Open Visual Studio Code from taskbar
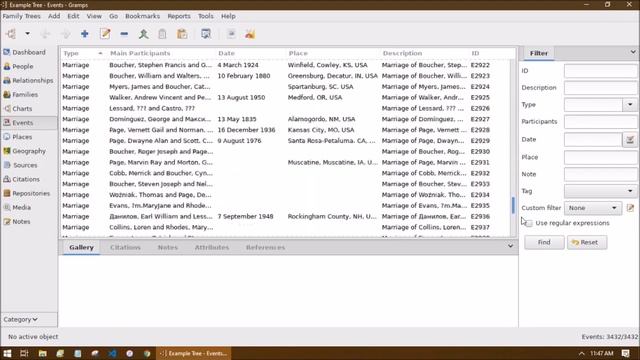This screenshot has height=360, width=640. pyautogui.click(x=112, y=353)
